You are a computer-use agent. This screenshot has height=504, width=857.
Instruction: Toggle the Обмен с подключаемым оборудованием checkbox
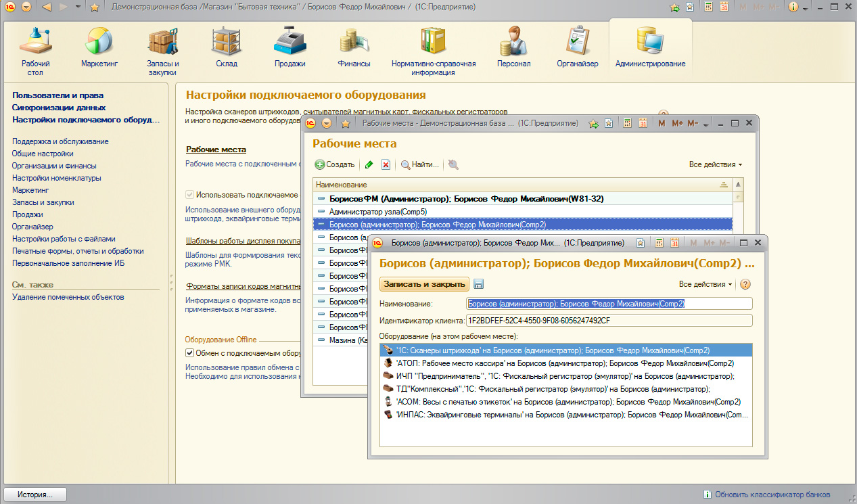[x=190, y=353]
